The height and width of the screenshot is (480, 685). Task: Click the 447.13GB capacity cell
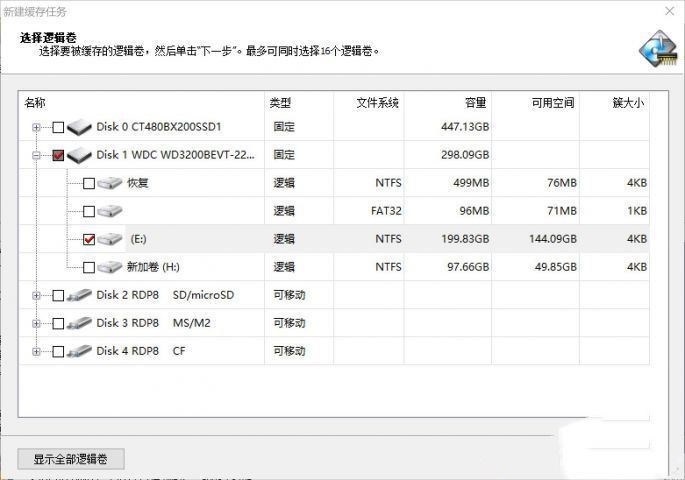pos(465,127)
